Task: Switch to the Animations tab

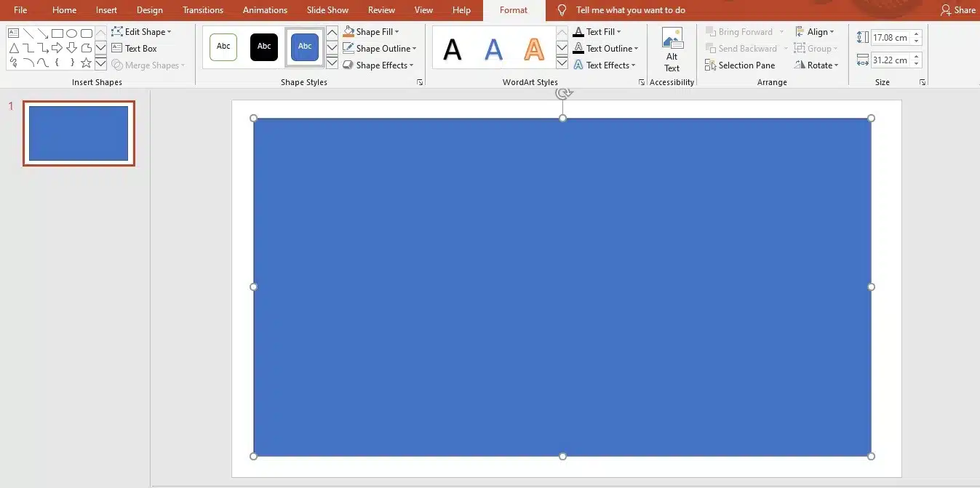Action: pos(265,9)
